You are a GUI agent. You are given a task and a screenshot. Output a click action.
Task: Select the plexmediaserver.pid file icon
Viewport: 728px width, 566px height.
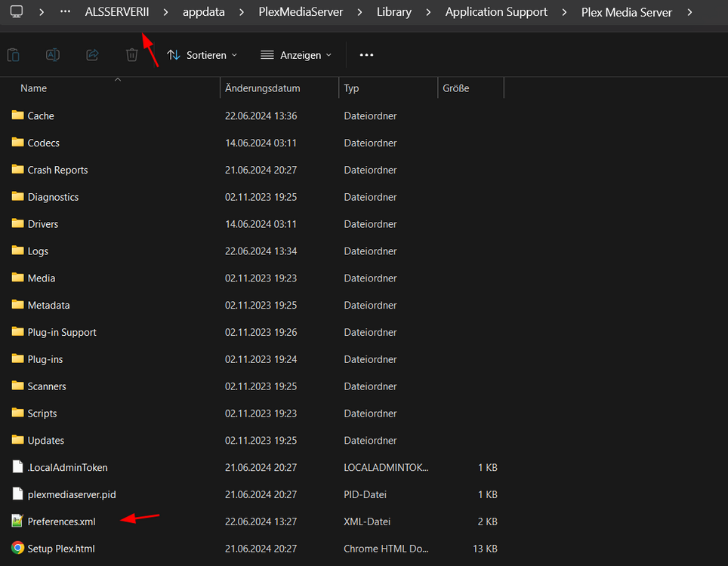tap(17, 494)
